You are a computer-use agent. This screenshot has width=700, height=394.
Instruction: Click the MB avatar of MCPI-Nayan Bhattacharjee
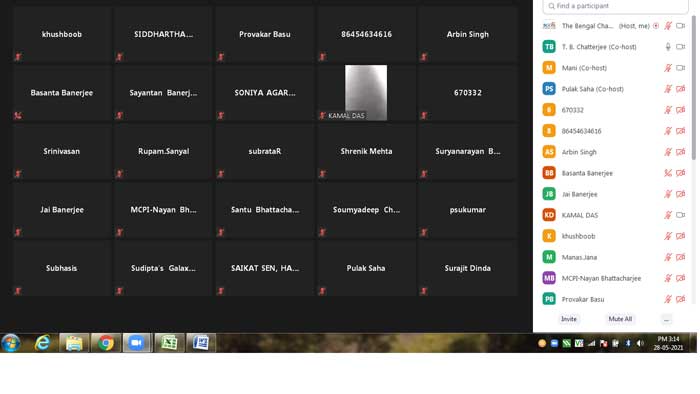pos(549,278)
